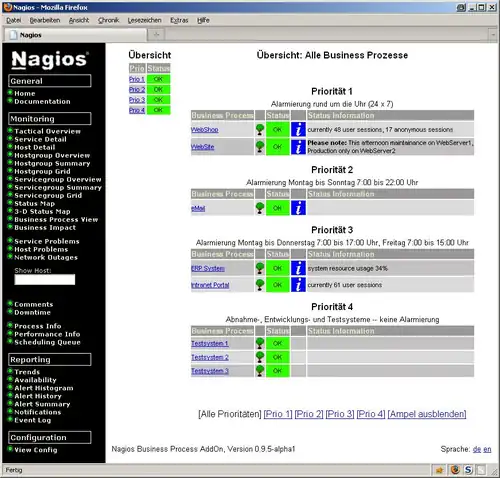Open Service Detail in the sidebar
500x478 pixels.
tap(40, 139)
